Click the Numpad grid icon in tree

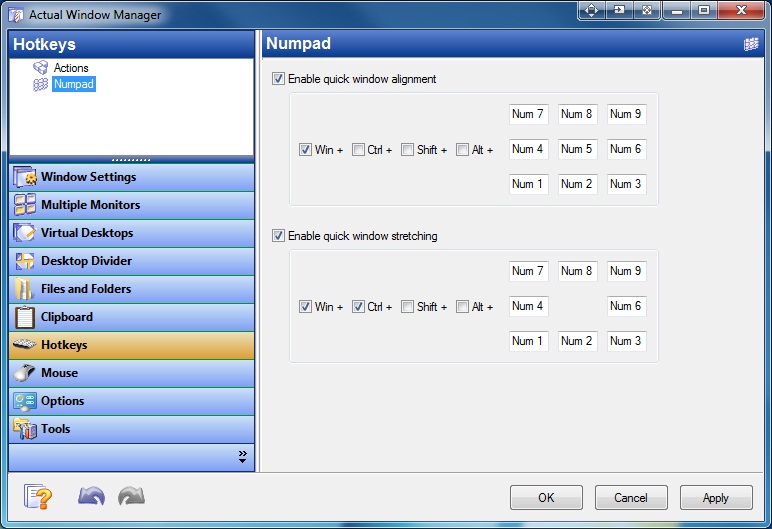point(40,84)
